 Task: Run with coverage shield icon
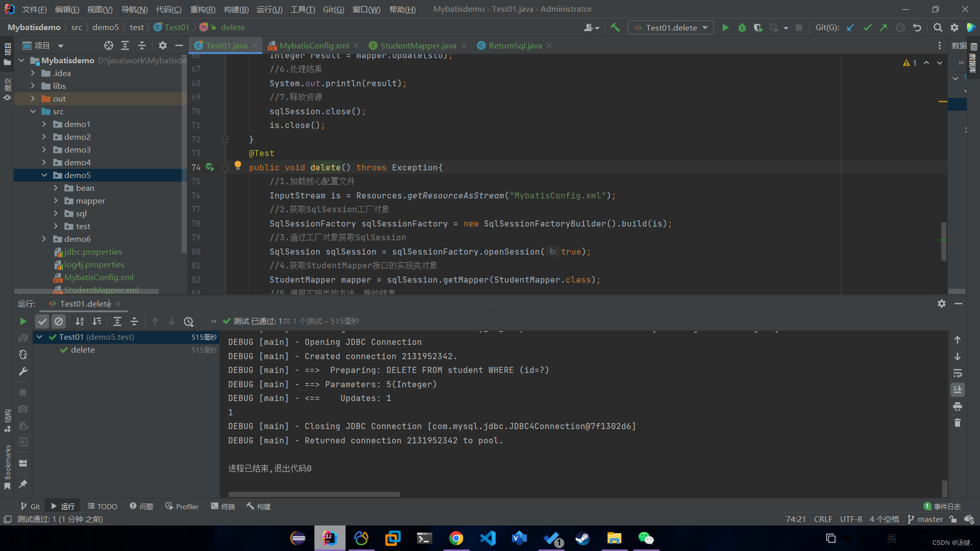coord(758,28)
